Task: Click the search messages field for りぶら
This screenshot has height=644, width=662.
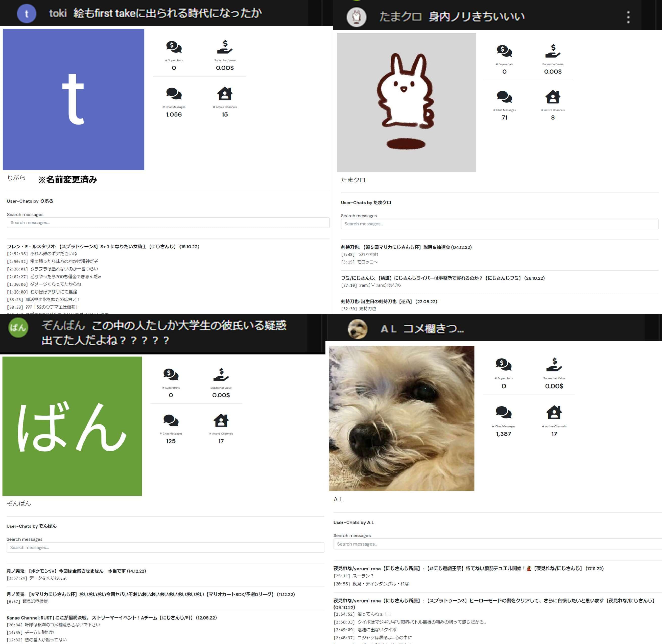Action: 168,223
